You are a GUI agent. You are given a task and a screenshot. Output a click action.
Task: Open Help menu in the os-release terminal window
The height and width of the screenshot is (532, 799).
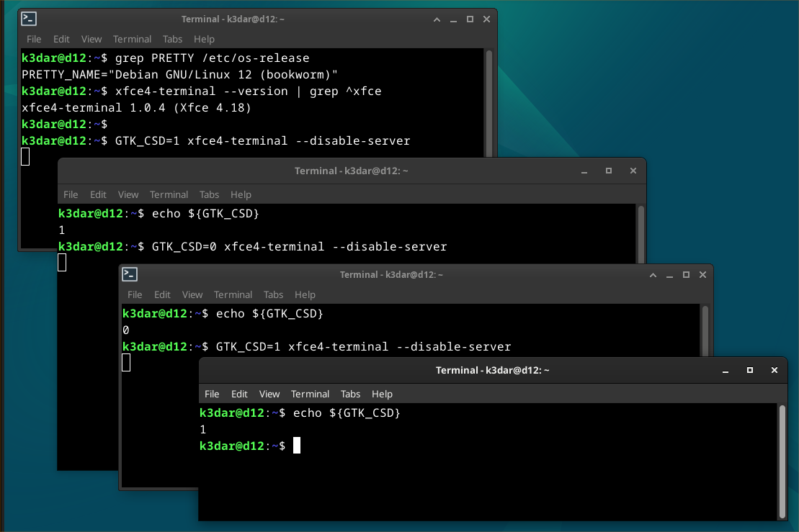click(x=204, y=39)
